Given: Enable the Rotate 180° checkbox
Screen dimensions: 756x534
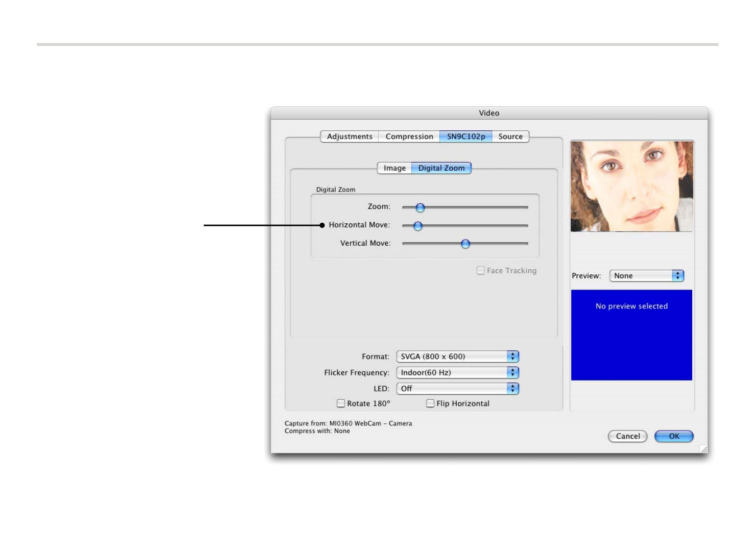Looking at the screenshot, I should (341, 403).
